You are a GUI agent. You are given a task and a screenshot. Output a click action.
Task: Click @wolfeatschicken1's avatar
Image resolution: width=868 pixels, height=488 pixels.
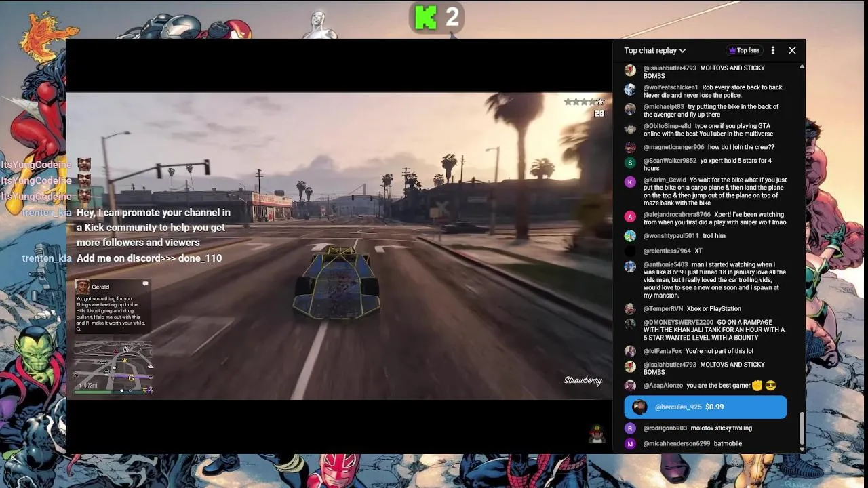click(630, 89)
